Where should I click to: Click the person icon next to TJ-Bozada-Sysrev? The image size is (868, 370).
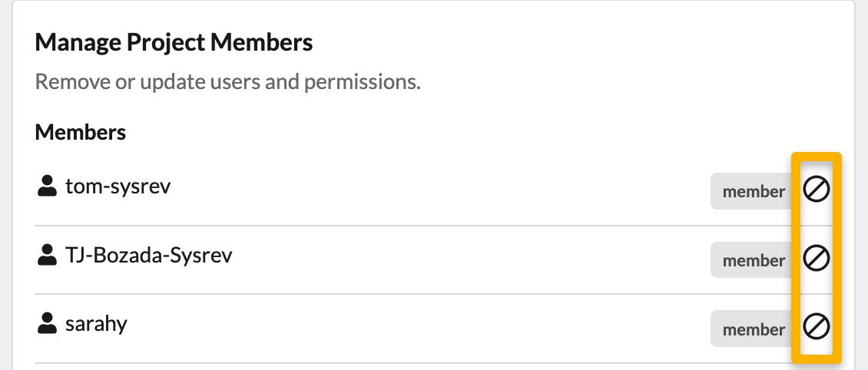tap(48, 255)
